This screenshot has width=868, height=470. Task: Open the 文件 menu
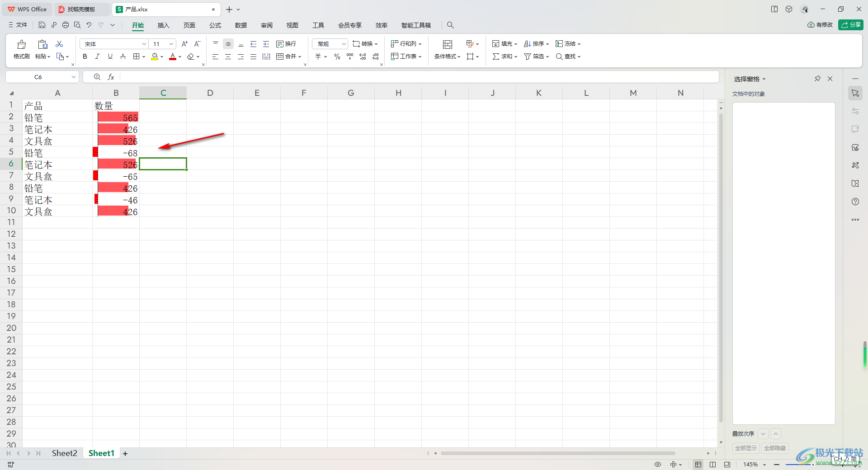tap(18, 25)
